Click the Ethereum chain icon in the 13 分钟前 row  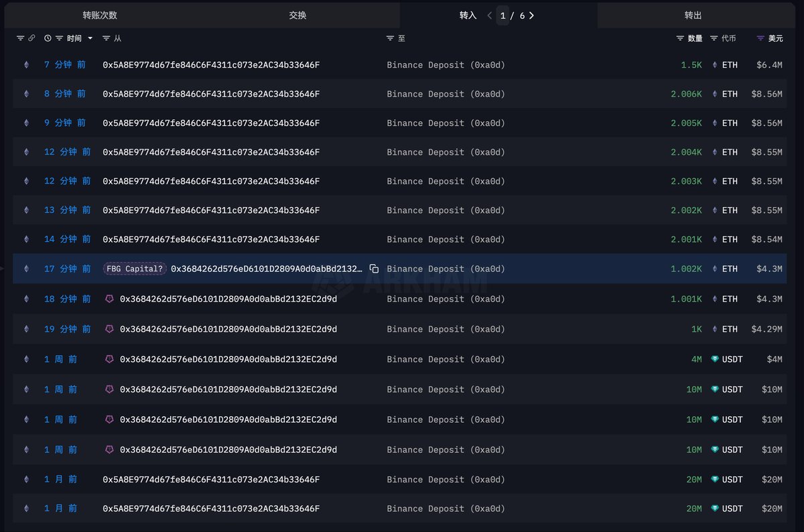[27, 210]
